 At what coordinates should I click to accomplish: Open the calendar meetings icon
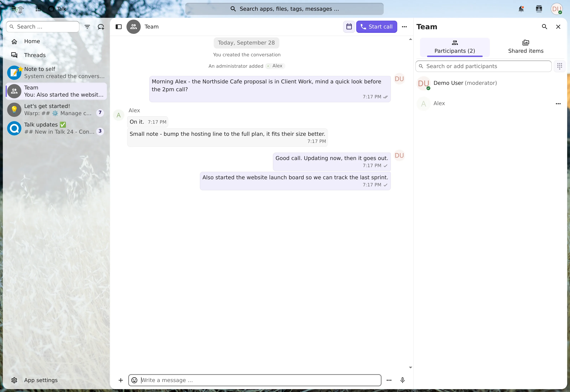[349, 27]
